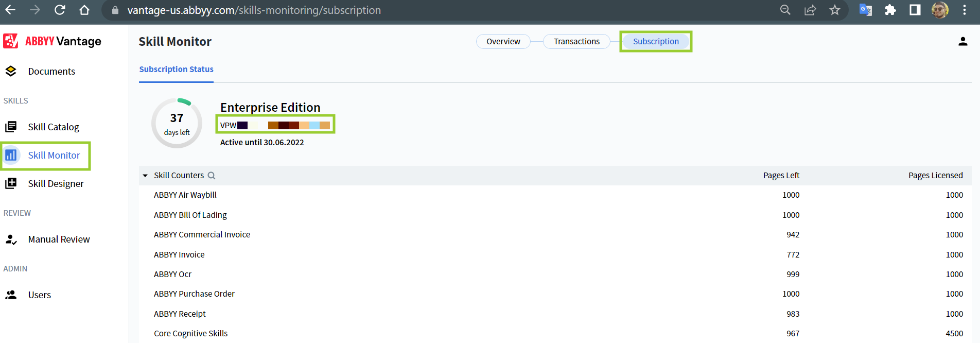Toggle the browser side panel
Viewport: 980px width, 343px height.
point(915,10)
